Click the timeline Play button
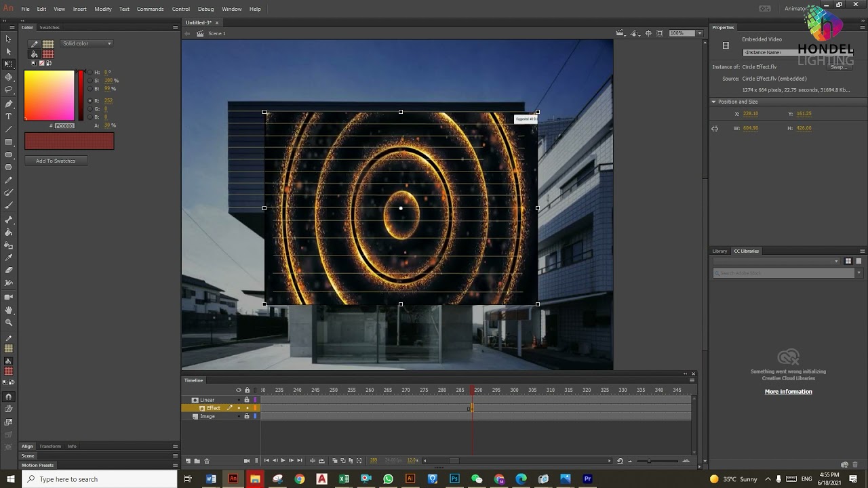868x488 pixels. (x=283, y=461)
